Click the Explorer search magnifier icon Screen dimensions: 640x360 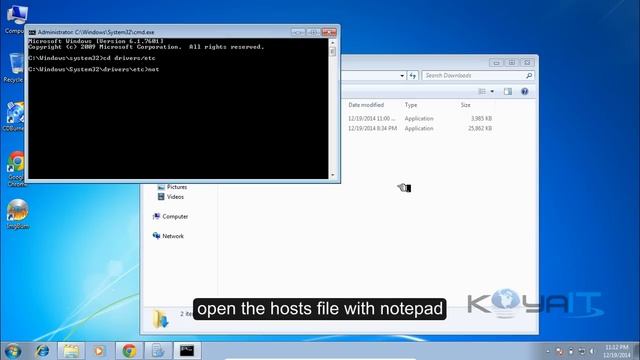click(x=529, y=76)
